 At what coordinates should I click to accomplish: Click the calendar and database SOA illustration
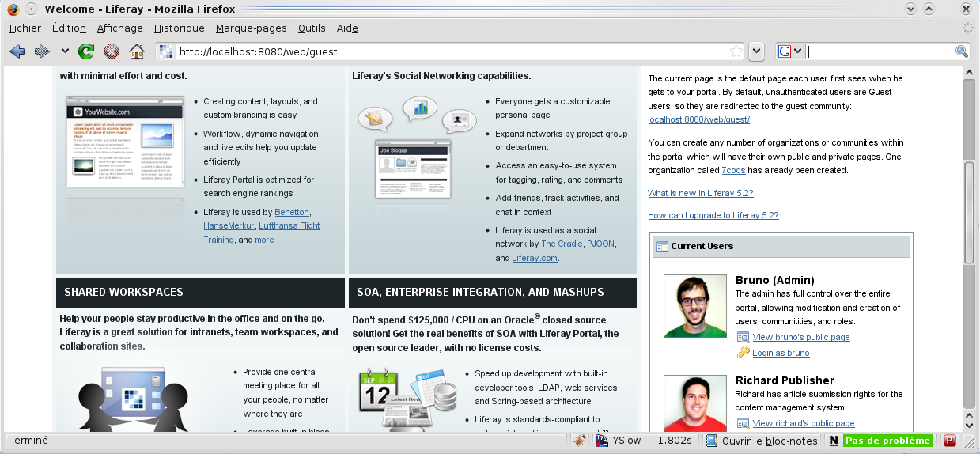tap(408, 399)
